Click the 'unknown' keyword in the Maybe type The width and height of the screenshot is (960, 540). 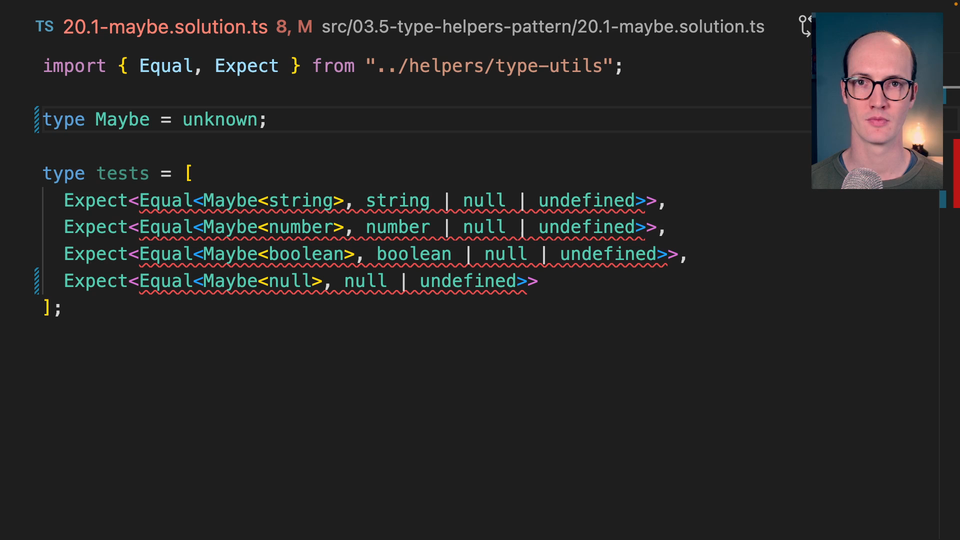[x=219, y=120]
